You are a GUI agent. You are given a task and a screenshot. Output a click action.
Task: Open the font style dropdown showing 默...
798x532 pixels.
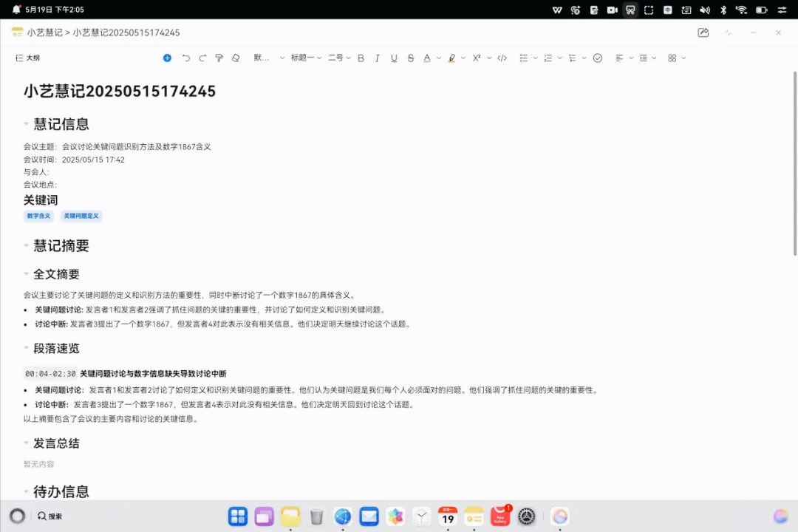click(x=263, y=58)
